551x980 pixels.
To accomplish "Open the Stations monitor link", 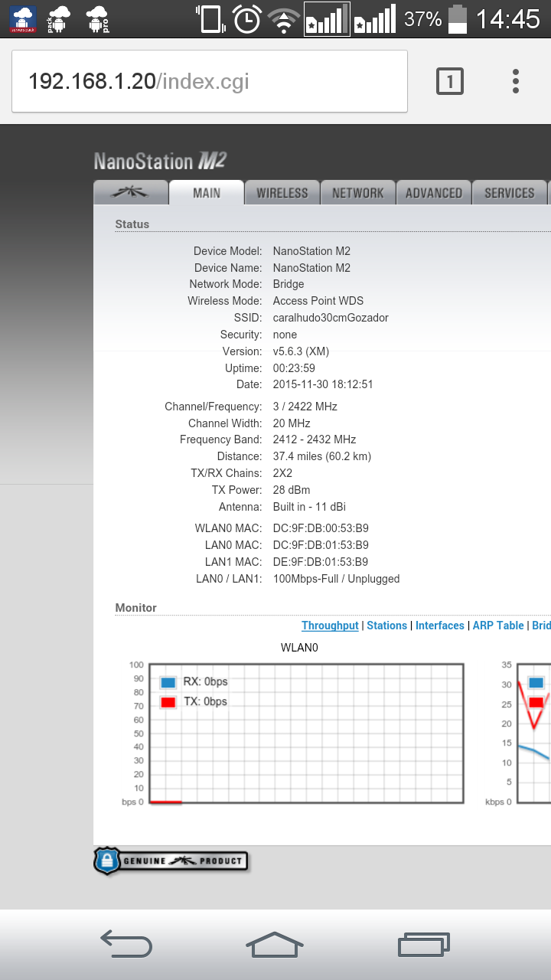I will [386, 626].
